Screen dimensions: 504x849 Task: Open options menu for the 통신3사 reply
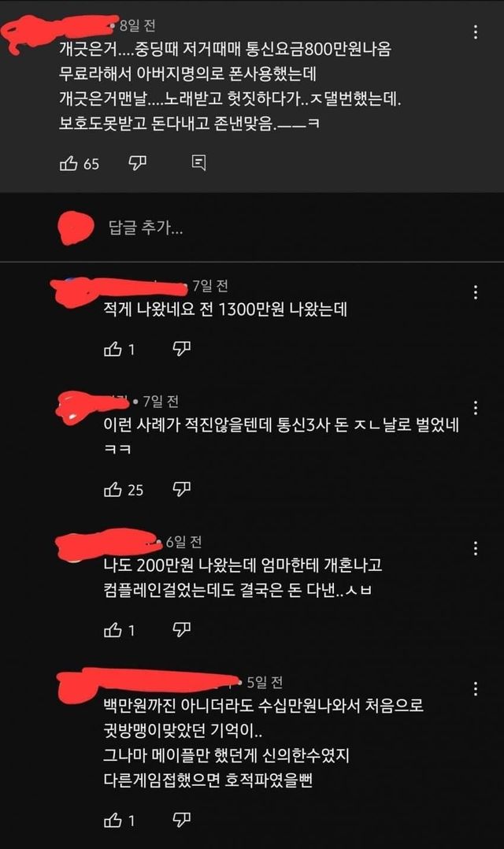(x=476, y=408)
